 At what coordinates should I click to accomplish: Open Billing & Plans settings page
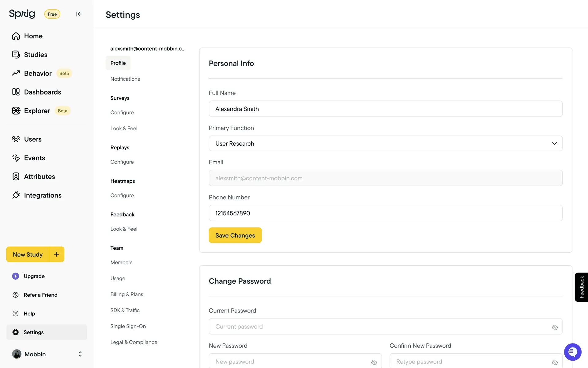126,294
